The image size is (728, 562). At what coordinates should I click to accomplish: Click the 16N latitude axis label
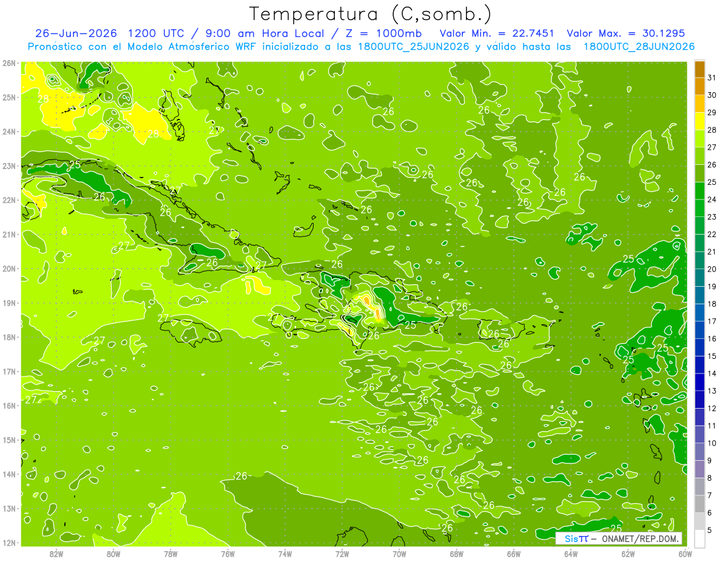click(x=9, y=406)
